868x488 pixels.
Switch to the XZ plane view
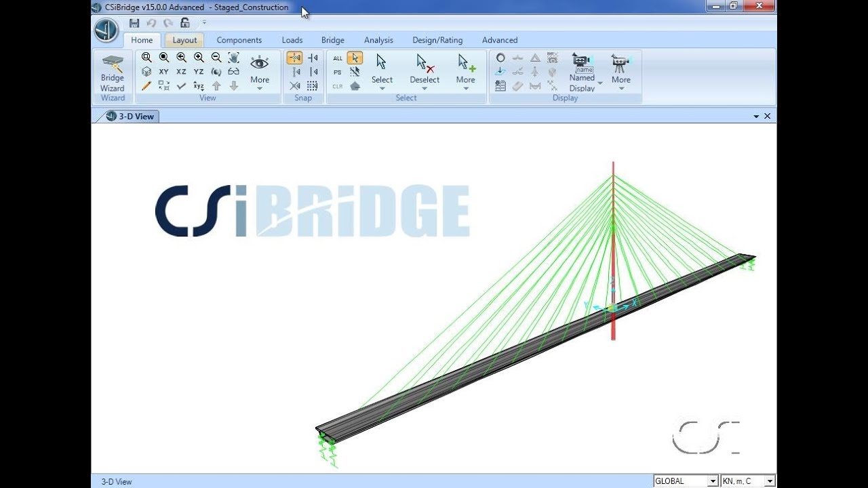point(182,71)
